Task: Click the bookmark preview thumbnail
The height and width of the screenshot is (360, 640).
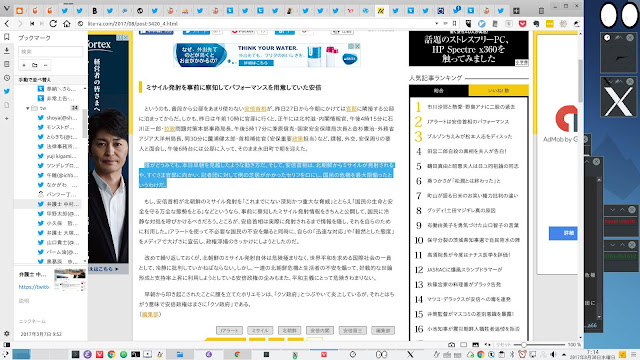Action: click(70, 279)
